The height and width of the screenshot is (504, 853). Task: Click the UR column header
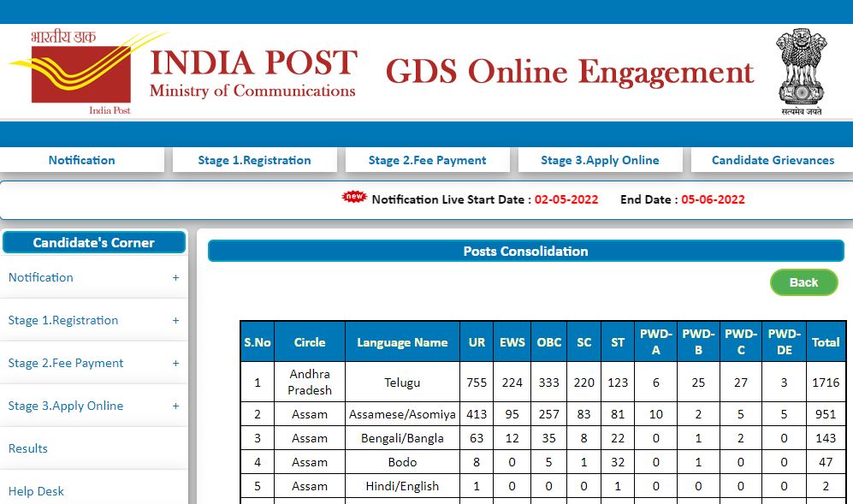pyautogui.click(x=477, y=341)
